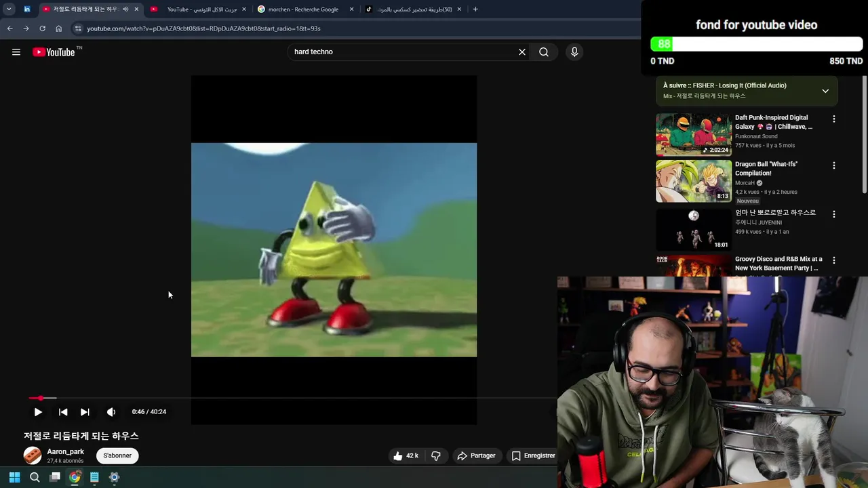Clear the hard techno search text
The width and height of the screenshot is (868, 488).
pos(522,52)
